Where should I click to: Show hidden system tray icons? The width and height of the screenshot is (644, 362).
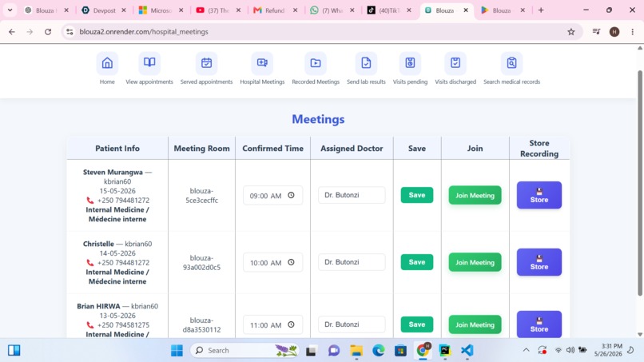point(526,350)
